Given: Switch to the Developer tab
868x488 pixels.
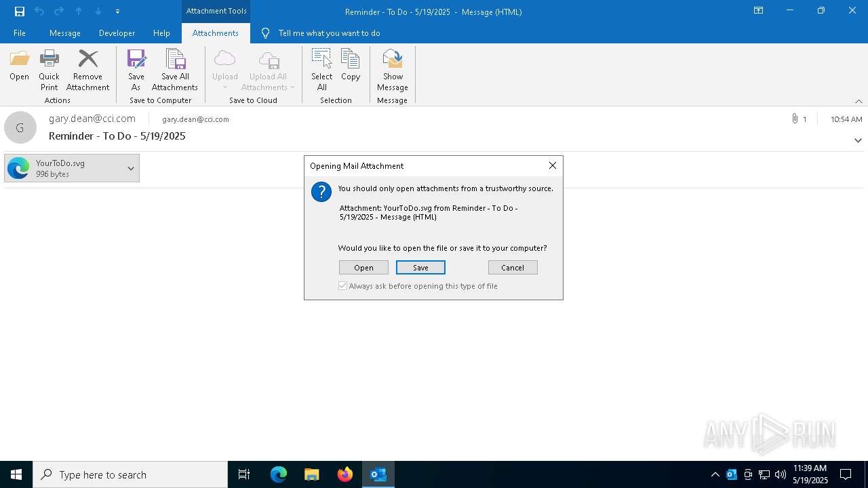Looking at the screenshot, I should (x=117, y=33).
